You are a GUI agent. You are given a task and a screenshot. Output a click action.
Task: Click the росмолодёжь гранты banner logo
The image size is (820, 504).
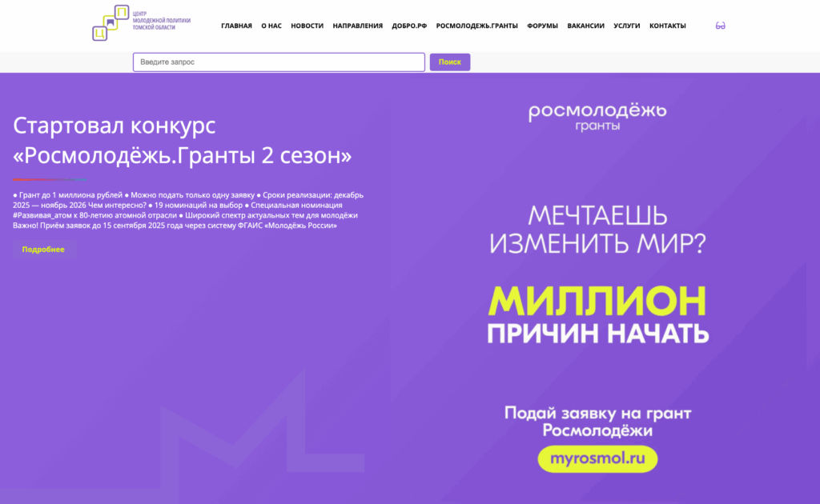point(597,117)
